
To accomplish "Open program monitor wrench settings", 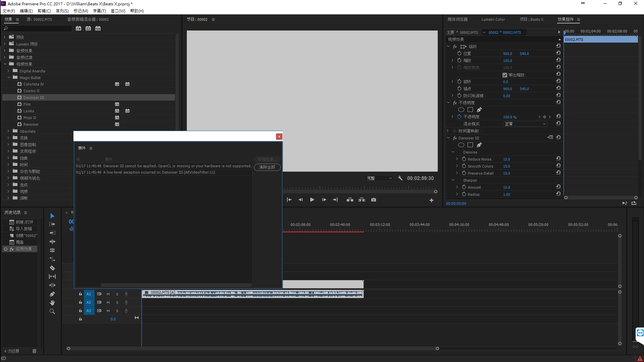I will coord(400,178).
